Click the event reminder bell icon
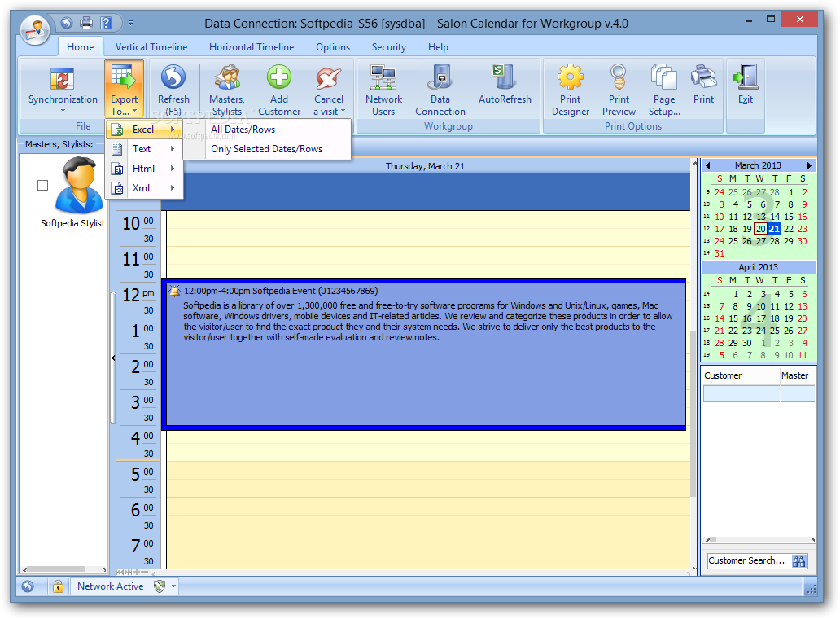Viewport: 840px width, 619px height. coord(175,291)
